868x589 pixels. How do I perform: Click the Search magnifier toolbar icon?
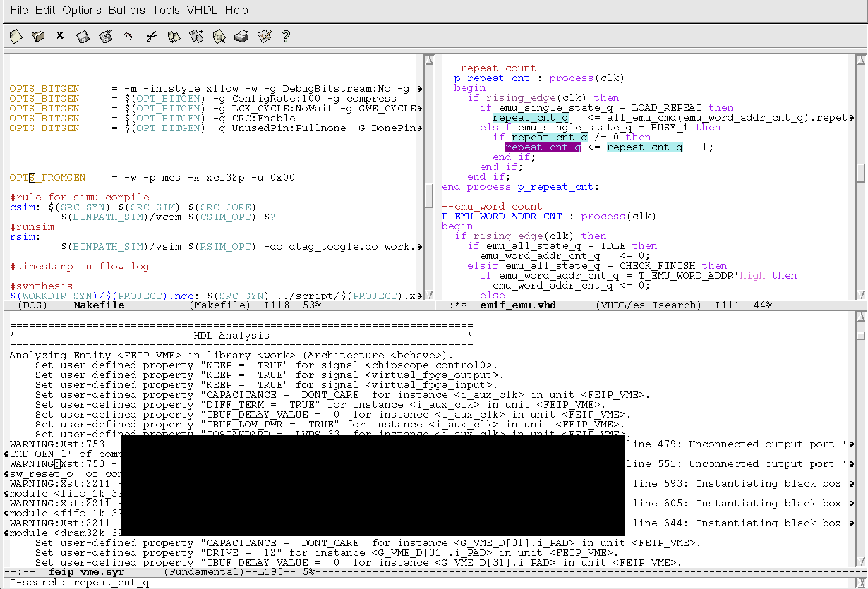point(219,35)
